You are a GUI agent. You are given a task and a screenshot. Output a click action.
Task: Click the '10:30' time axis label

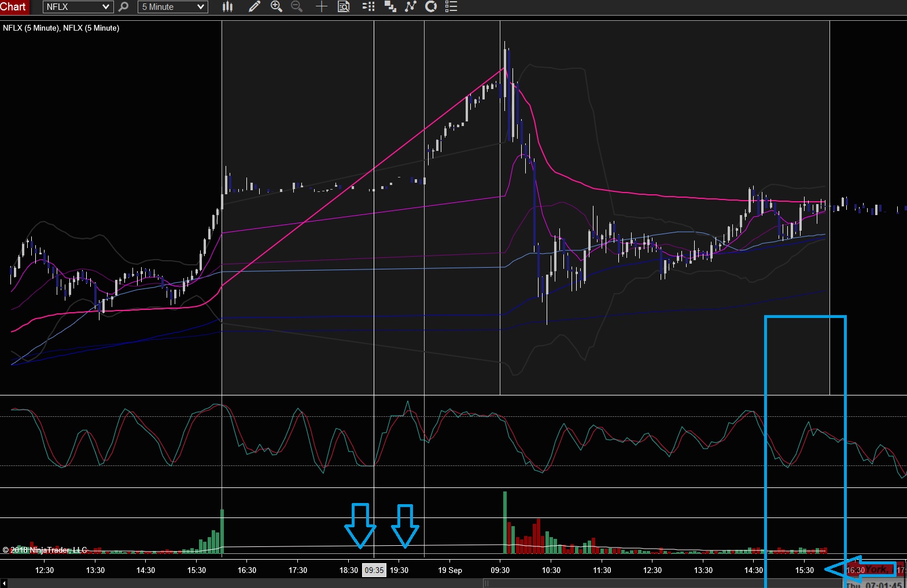tap(551, 570)
